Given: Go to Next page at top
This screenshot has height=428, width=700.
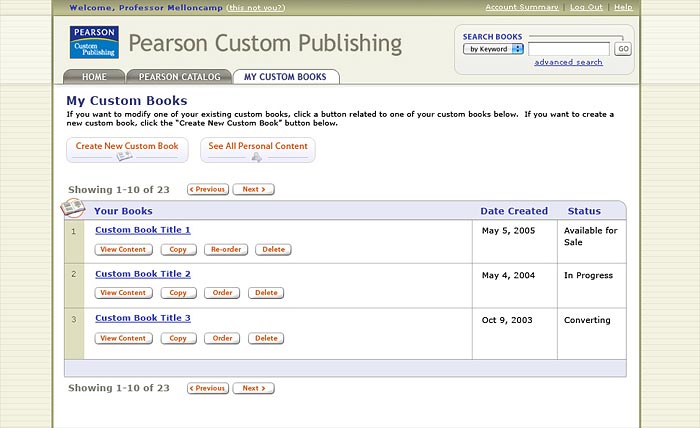Looking at the screenshot, I should 254,189.
